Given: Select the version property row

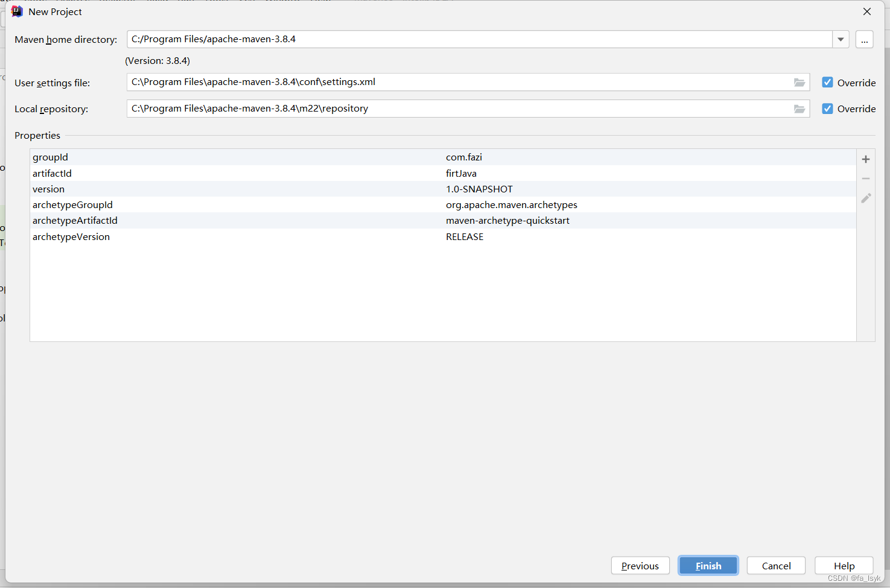Looking at the screenshot, I should click(x=241, y=189).
